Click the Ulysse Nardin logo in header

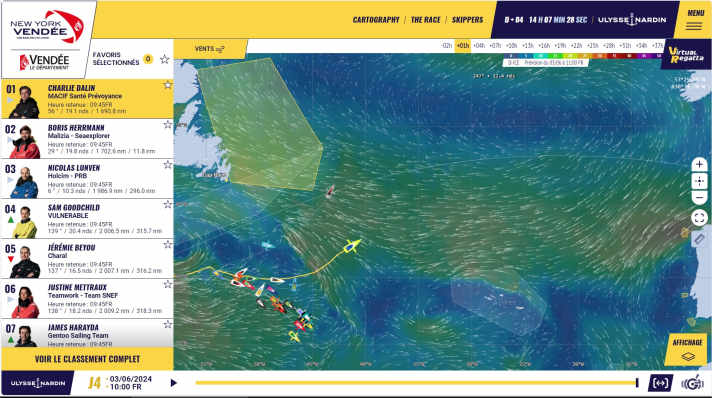pyautogui.click(x=632, y=20)
